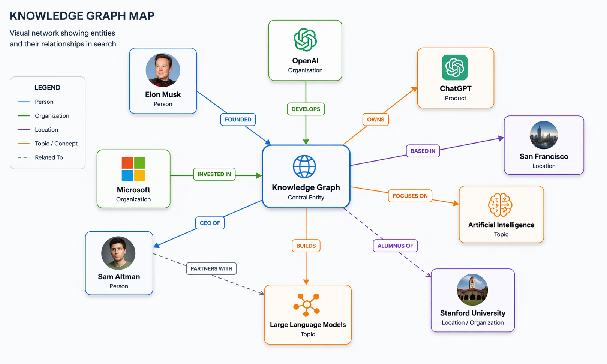This screenshot has width=607, height=364.
Task: Click the DEVELOPS edge label
Action: (306, 109)
